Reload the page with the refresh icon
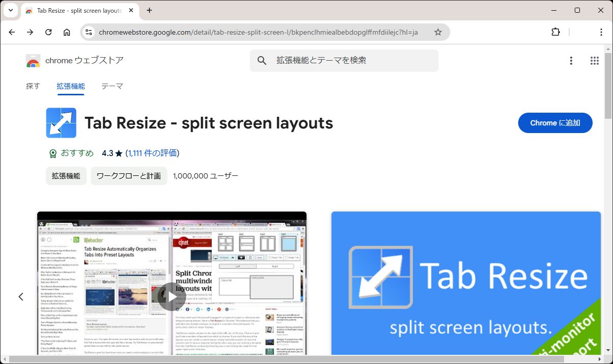This screenshot has width=613, height=364. pyautogui.click(x=48, y=32)
